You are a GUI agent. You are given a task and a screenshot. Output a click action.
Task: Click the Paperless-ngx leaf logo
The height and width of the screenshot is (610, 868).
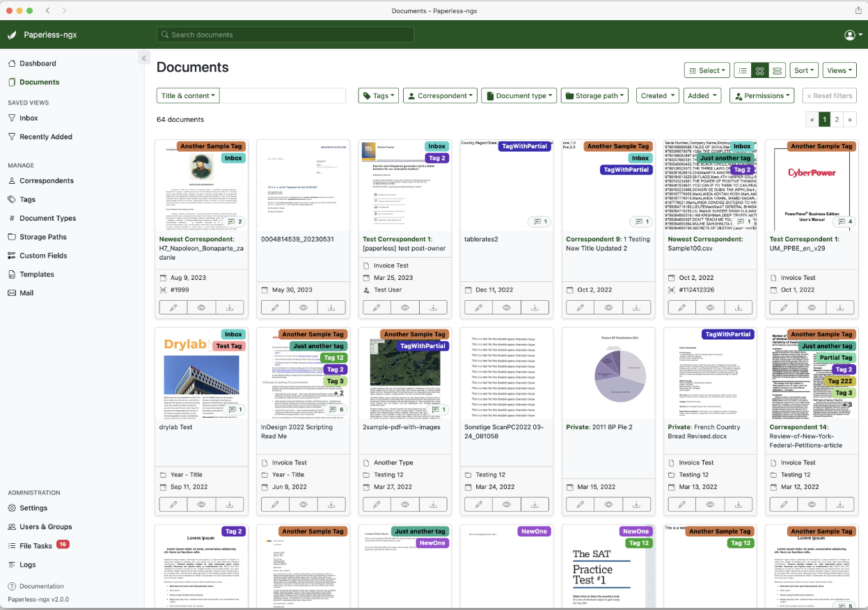click(12, 35)
